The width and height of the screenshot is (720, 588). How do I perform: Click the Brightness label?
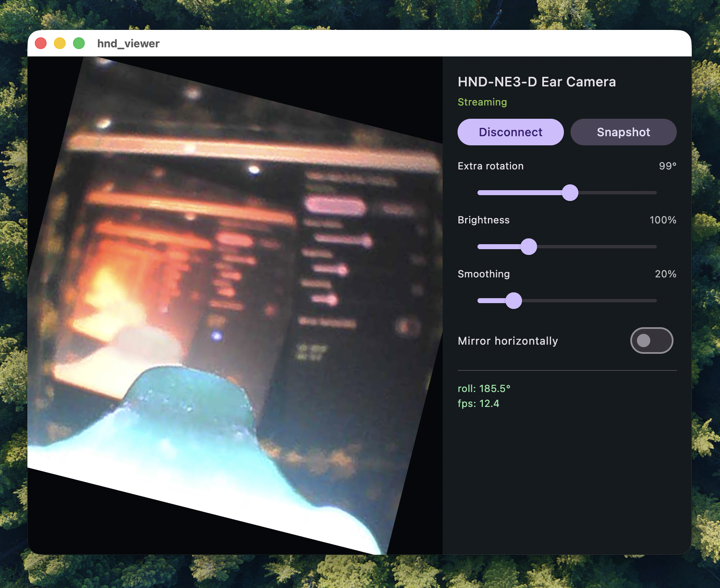pos(483,220)
